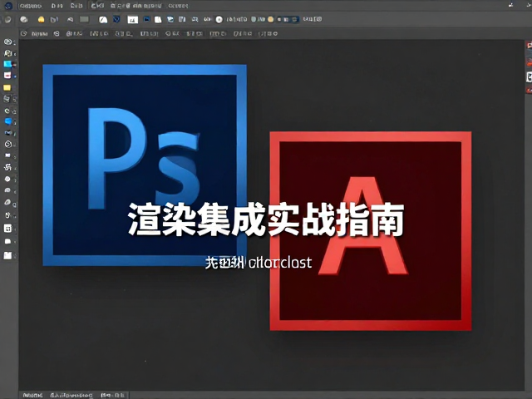Image resolution: width=532 pixels, height=399 pixels.
Task: Click the topmost red icon on the right edge panel
Action: [x=530, y=45]
